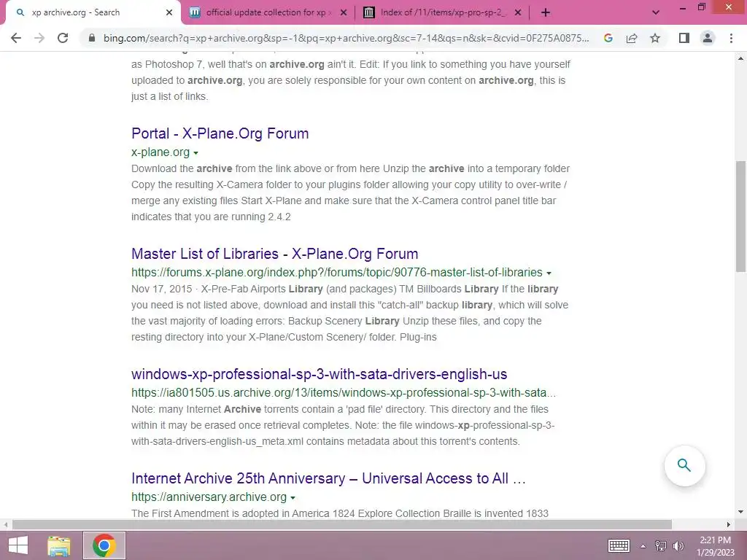Screen dimensions: 747x560
Task: Open File Explorer from the taskbar
Action: [x=59, y=545]
